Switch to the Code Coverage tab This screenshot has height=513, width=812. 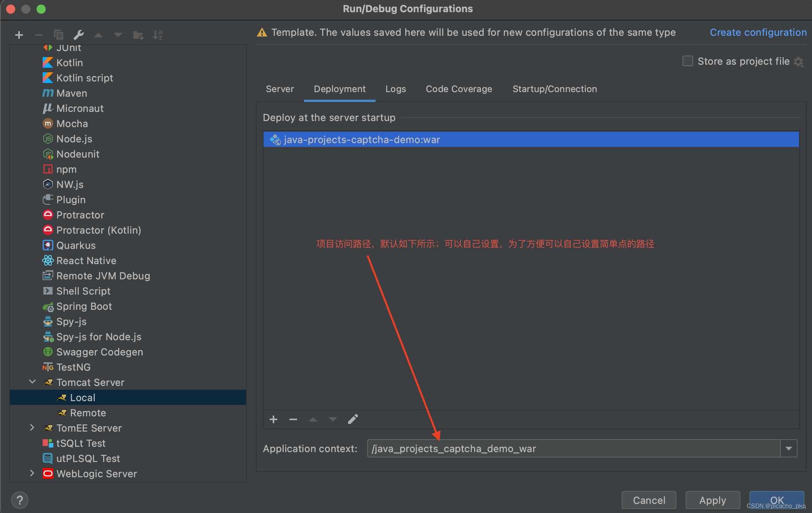[x=459, y=89]
